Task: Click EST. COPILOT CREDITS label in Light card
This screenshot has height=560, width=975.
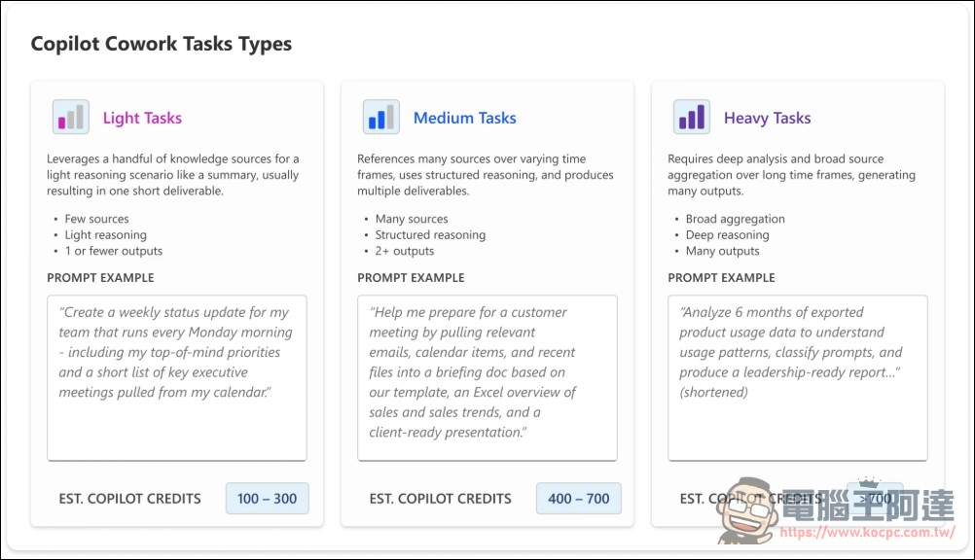Action: (x=130, y=499)
